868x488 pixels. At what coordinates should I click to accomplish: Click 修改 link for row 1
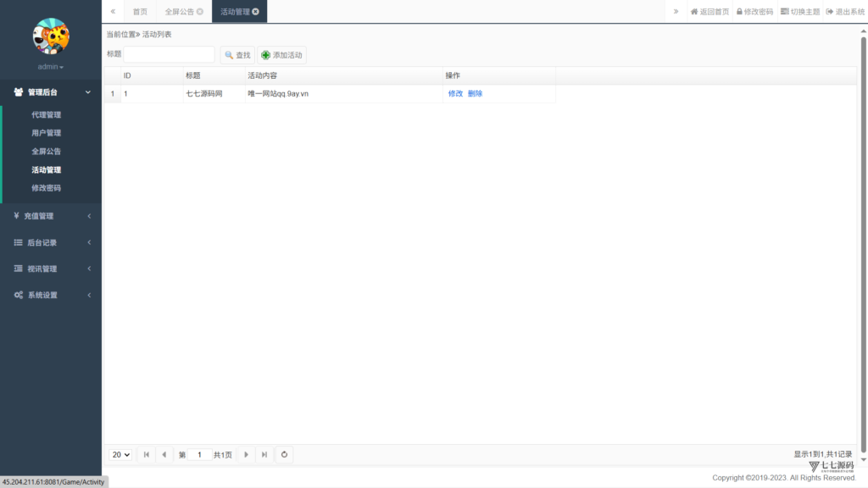point(455,94)
